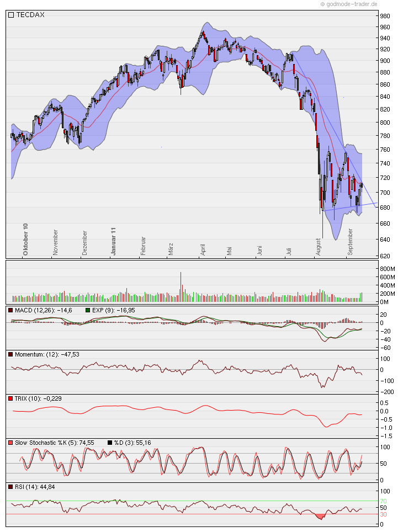Click the 700 price axis label

coord(385,193)
